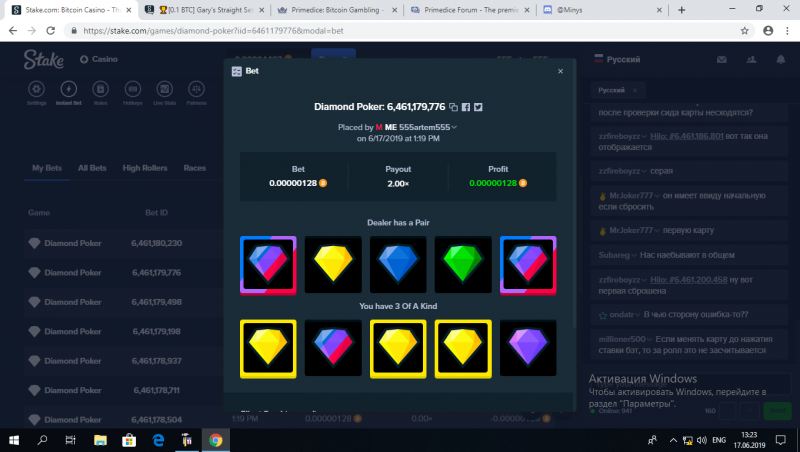Switch ENG input language in tray
800x452 pixels.
pos(719,440)
